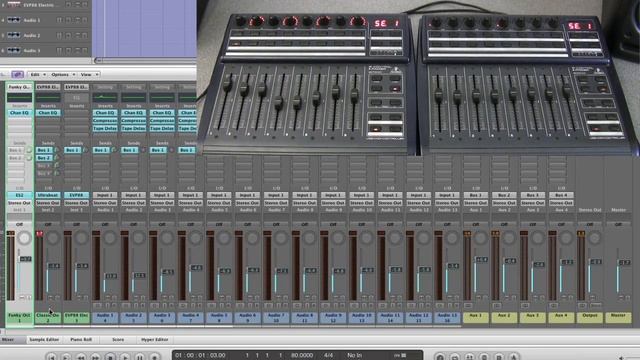The image size is (640, 360).
Task: Open the Bus 1 input slot on Aux 1 strip
Action: [x=476, y=195]
